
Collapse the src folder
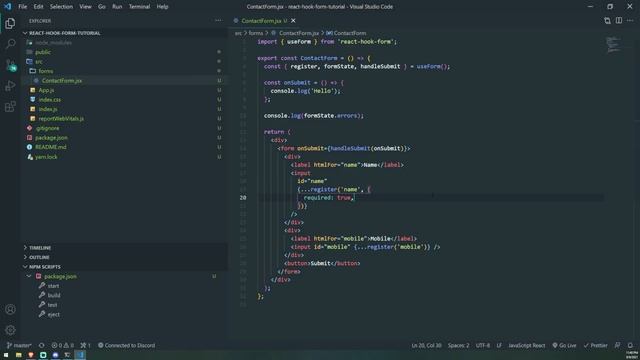39,62
